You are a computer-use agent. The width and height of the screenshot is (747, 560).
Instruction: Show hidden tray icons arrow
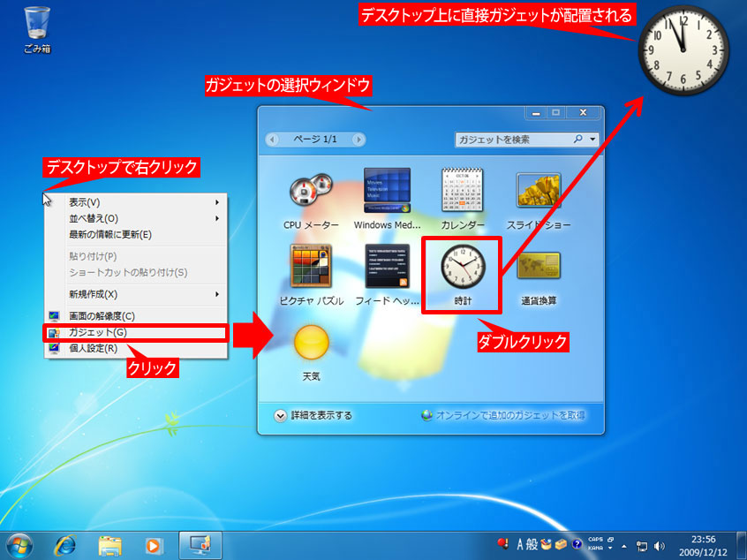624,546
